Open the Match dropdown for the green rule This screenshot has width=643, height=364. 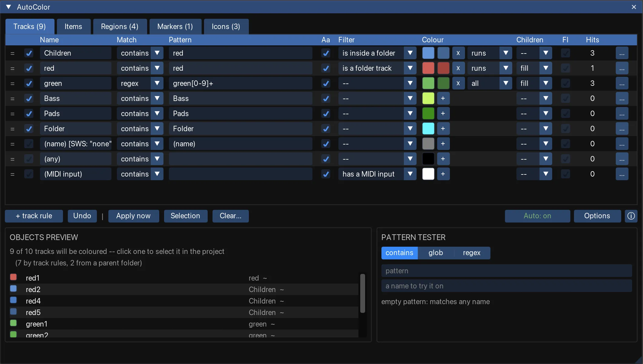tap(140, 83)
